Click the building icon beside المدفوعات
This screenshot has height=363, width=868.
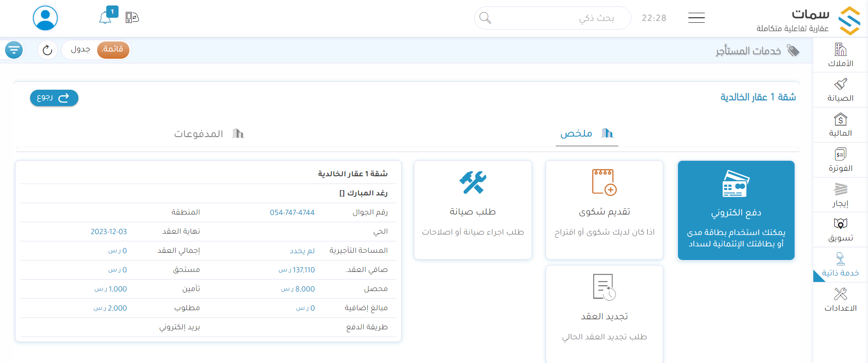click(238, 133)
